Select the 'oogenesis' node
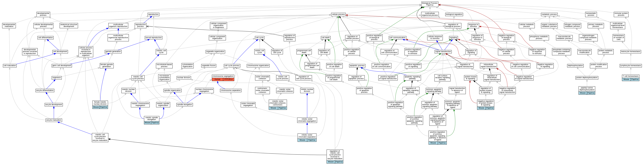Viewport: 644px width, 165px height. tap(57, 78)
